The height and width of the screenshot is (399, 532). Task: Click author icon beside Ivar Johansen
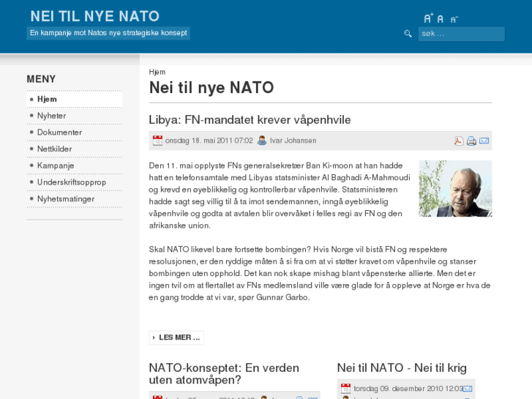click(x=262, y=141)
